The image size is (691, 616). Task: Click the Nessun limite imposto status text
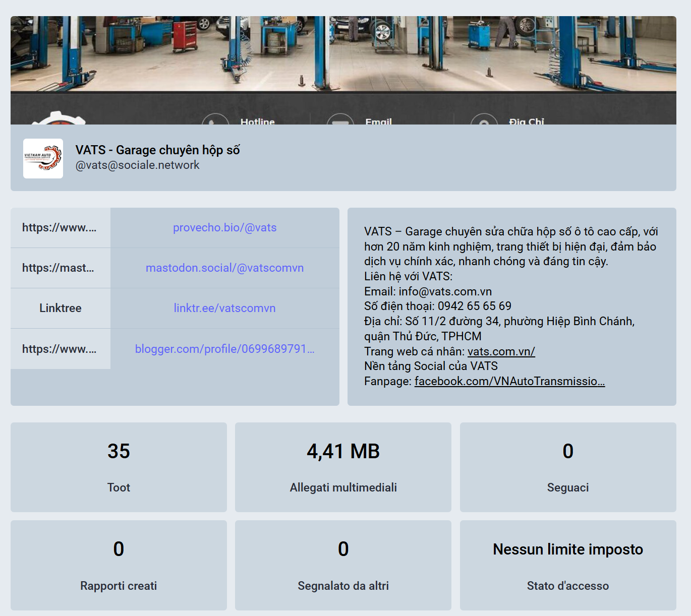[568, 549]
